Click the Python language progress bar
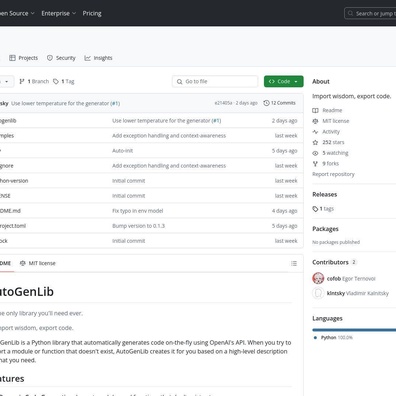396x396 pixels. coord(354,330)
